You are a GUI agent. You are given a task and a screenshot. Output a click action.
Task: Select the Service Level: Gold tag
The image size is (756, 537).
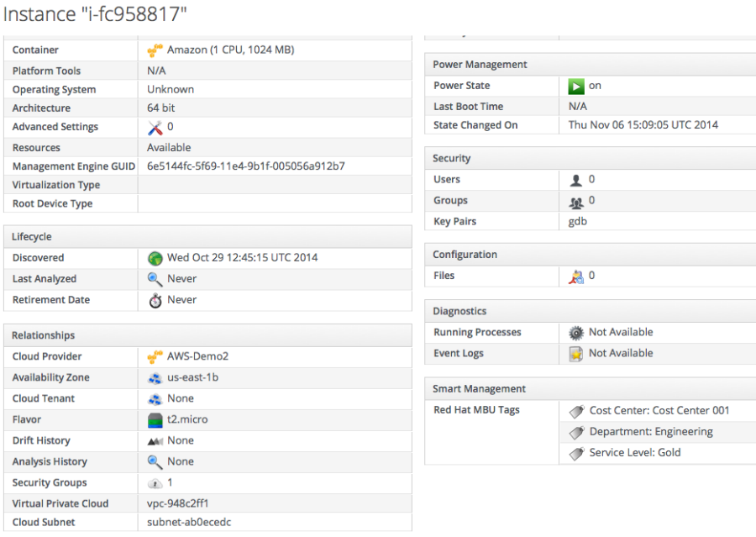[x=635, y=453]
